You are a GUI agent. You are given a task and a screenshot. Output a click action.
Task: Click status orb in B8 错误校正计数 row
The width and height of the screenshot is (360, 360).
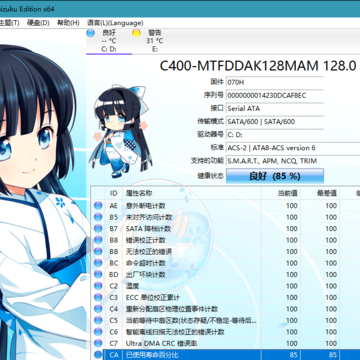click(98, 240)
